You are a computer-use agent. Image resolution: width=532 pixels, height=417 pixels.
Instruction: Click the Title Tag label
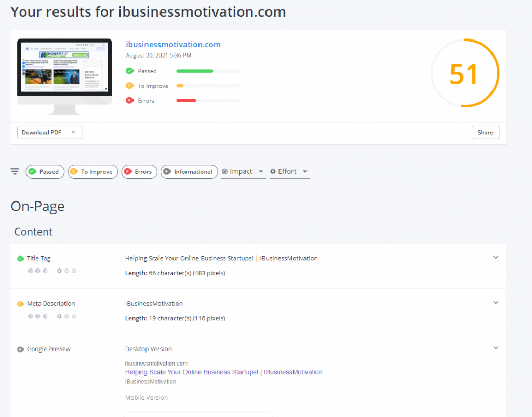click(x=38, y=258)
